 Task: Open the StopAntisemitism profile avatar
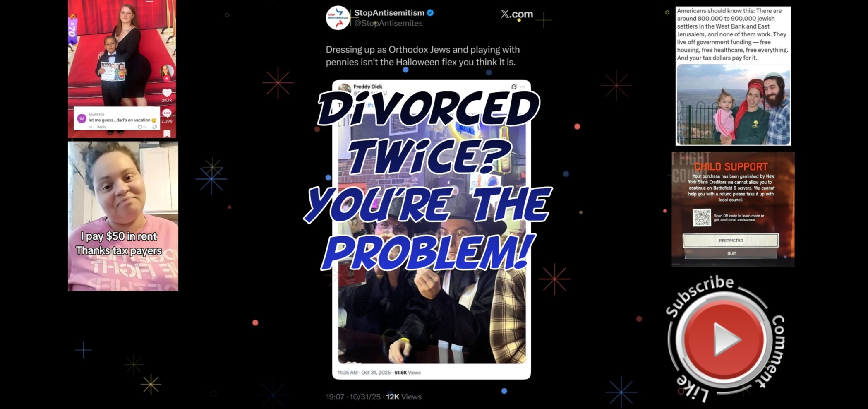point(338,18)
